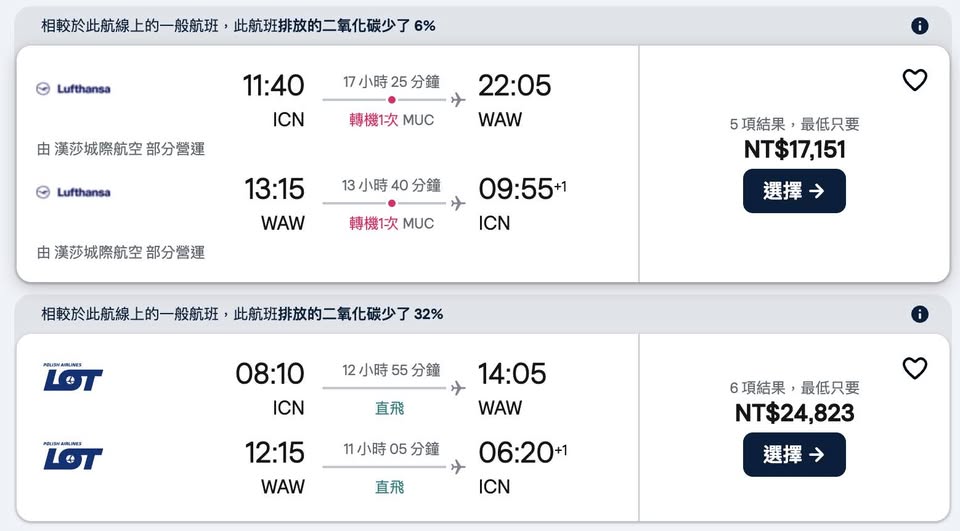Click Lufthansa logo on outbound ICN-WAW flight
This screenshot has height=531, width=960.
73,89
